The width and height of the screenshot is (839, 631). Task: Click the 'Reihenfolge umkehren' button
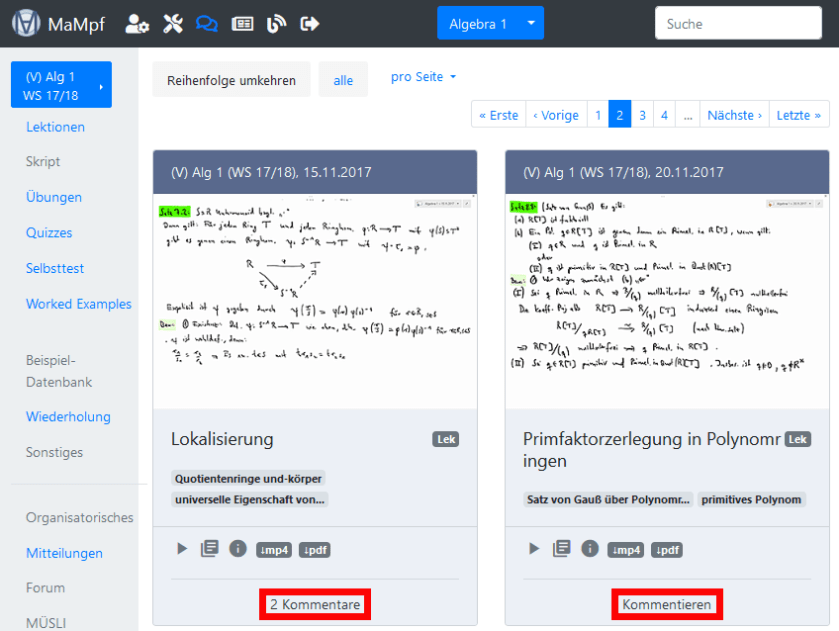[231, 80]
